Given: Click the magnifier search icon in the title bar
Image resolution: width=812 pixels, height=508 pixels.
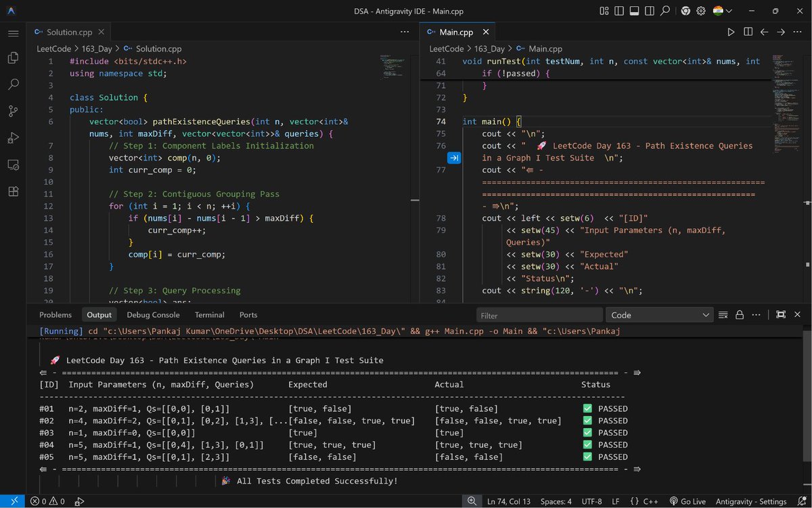Looking at the screenshot, I should pos(665,11).
